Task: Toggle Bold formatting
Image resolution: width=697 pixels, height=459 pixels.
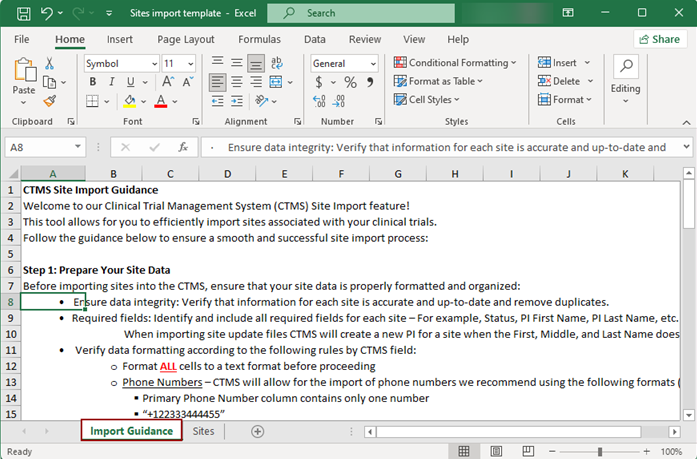Action: 91,82
